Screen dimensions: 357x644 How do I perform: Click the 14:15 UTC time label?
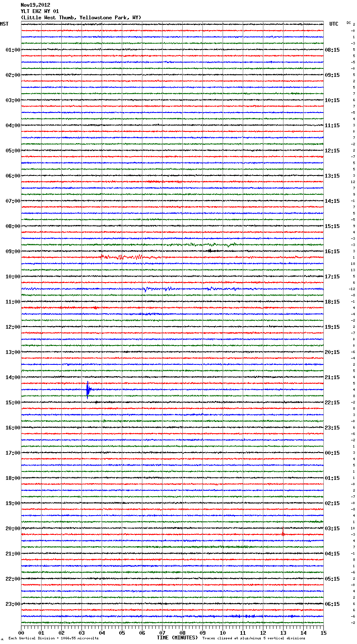[x=332, y=201]
